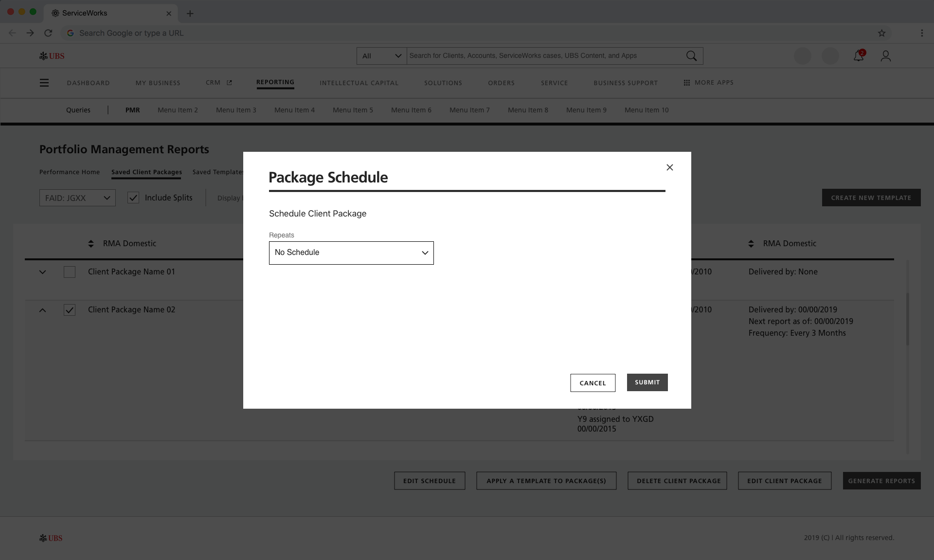Viewport: 934px width, 560px height.
Task: Open the Repeats No Schedule dropdown
Action: pos(351,253)
